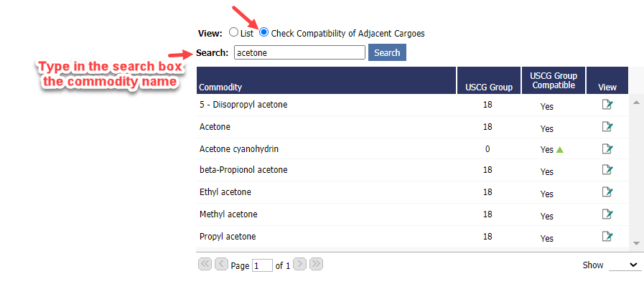Open the Show rows dropdown
Viewport: 644px width, 284px height.
pyautogui.click(x=624, y=265)
